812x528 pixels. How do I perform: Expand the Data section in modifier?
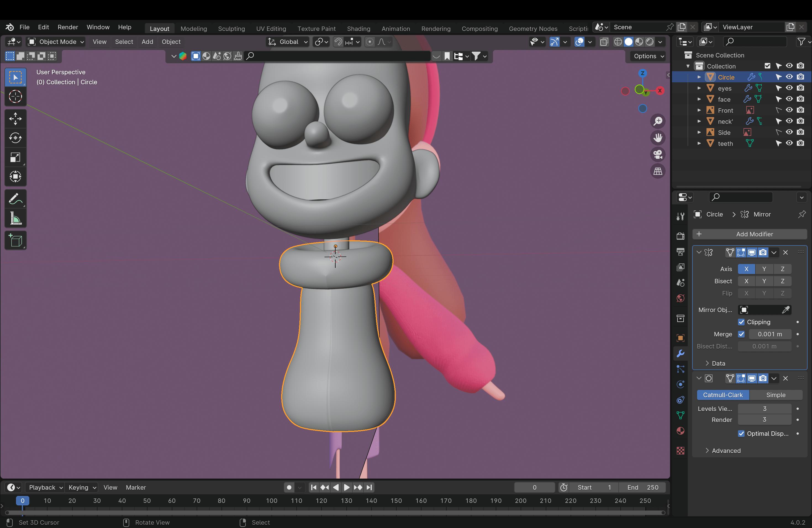pos(708,363)
